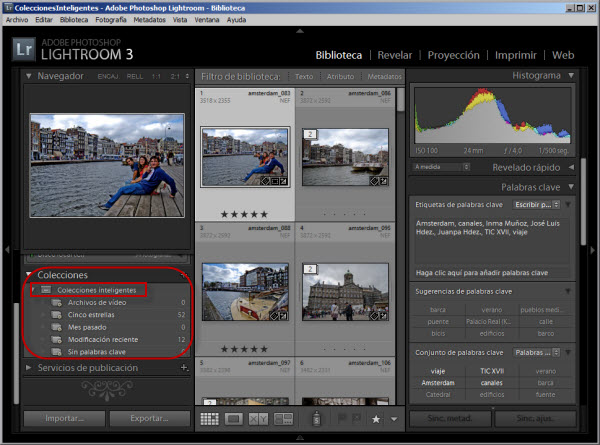Expand Servicios de publicación panel
600x445 pixels.
[29, 368]
